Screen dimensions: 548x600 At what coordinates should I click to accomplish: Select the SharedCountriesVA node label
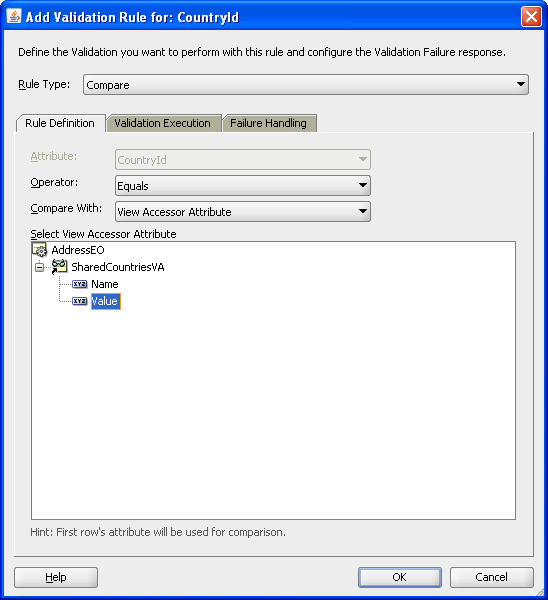(x=118, y=267)
